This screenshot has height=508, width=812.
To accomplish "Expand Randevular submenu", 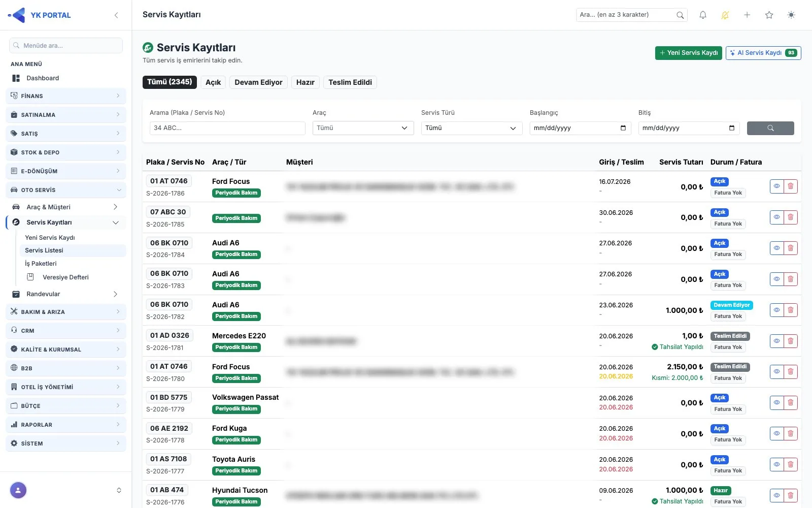I will [66, 294].
